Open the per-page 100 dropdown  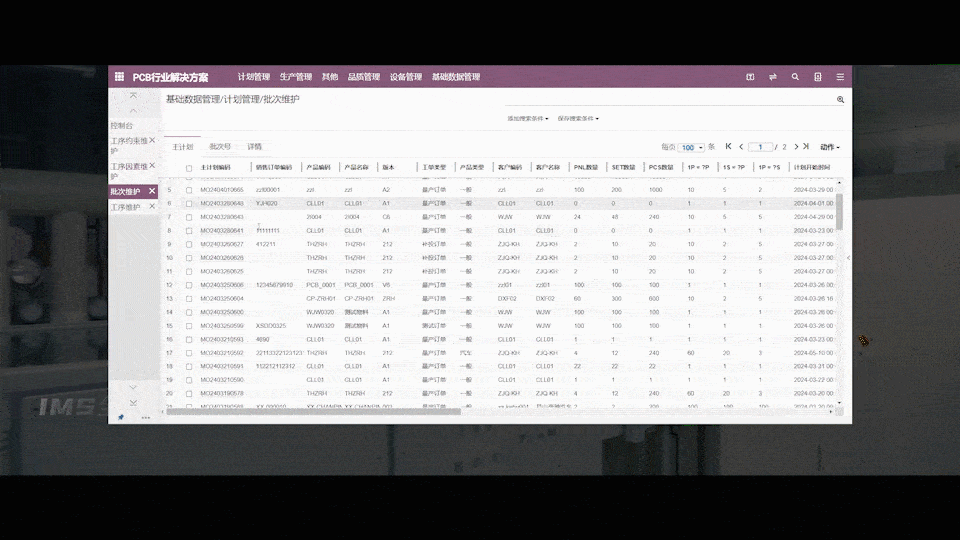pyautogui.click(x=691, y=148)
